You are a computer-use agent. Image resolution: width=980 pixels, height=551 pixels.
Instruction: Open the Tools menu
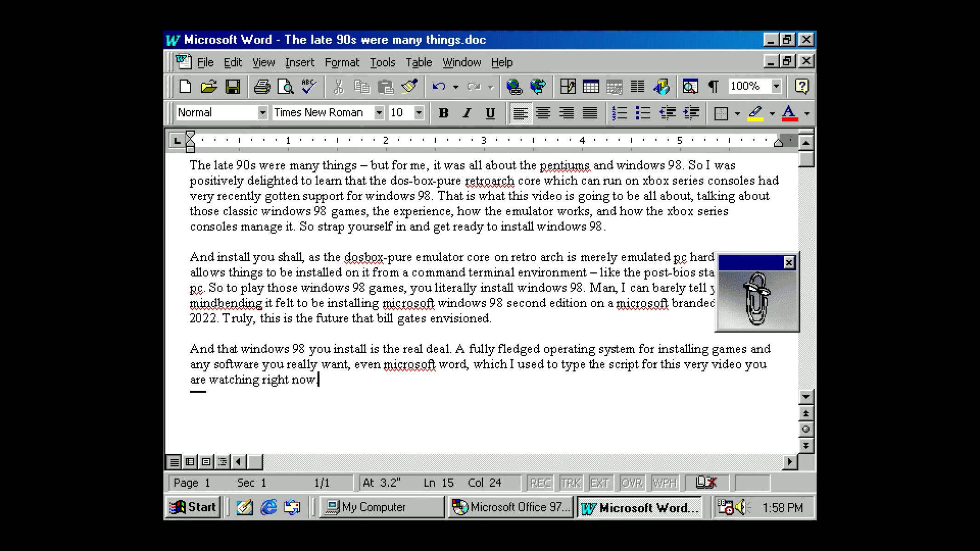click(x=382, y=62)
